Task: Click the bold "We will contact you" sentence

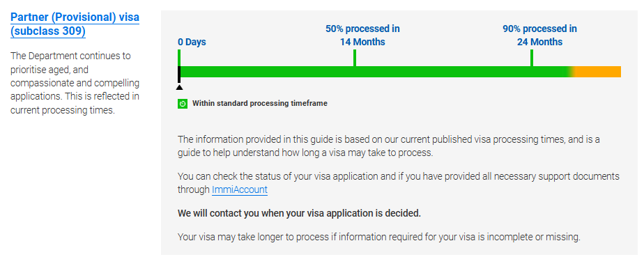Action: coord(299,213)
